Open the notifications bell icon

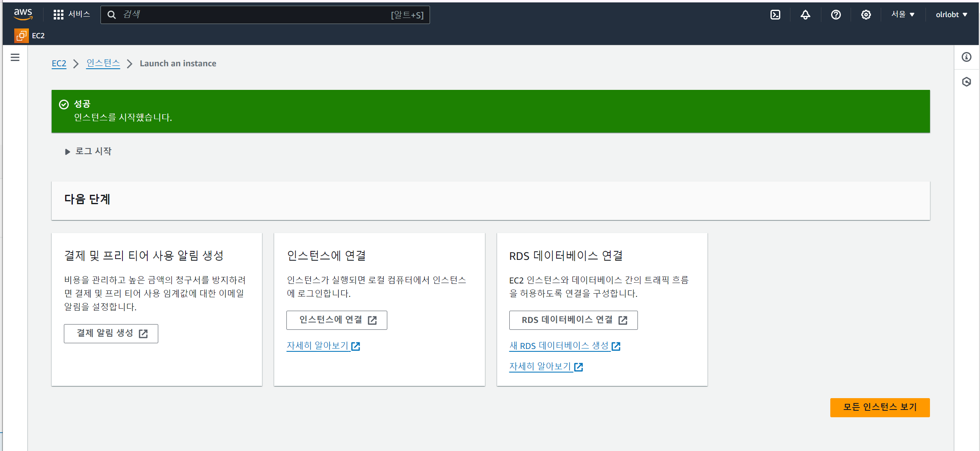(x=805, y=15)
